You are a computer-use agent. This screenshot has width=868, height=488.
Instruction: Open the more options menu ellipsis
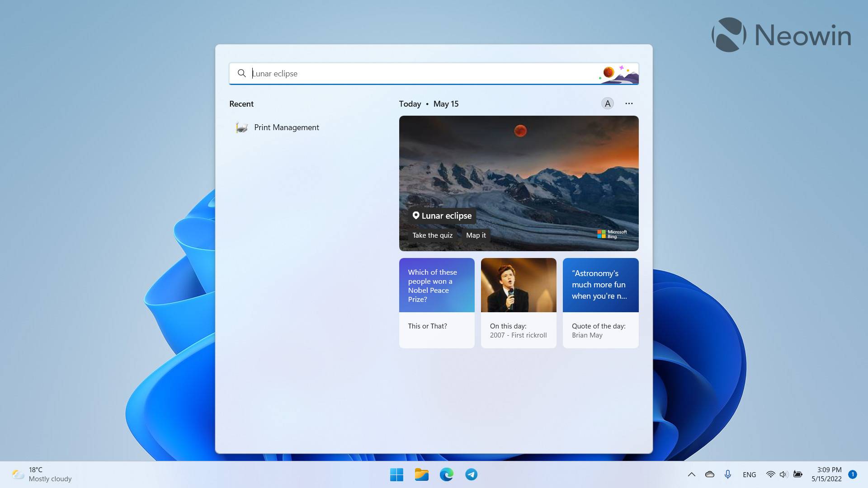pos(629,103)
